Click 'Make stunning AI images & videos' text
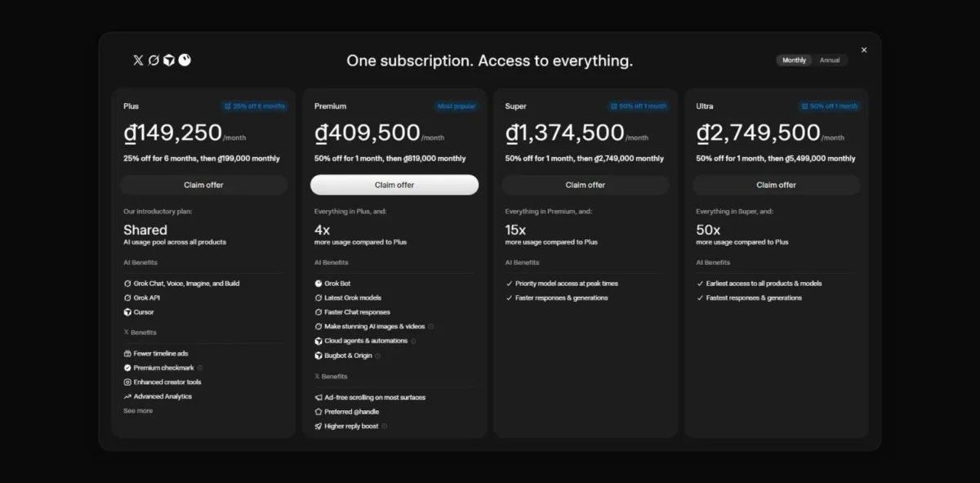 click(x=375, y=326)
